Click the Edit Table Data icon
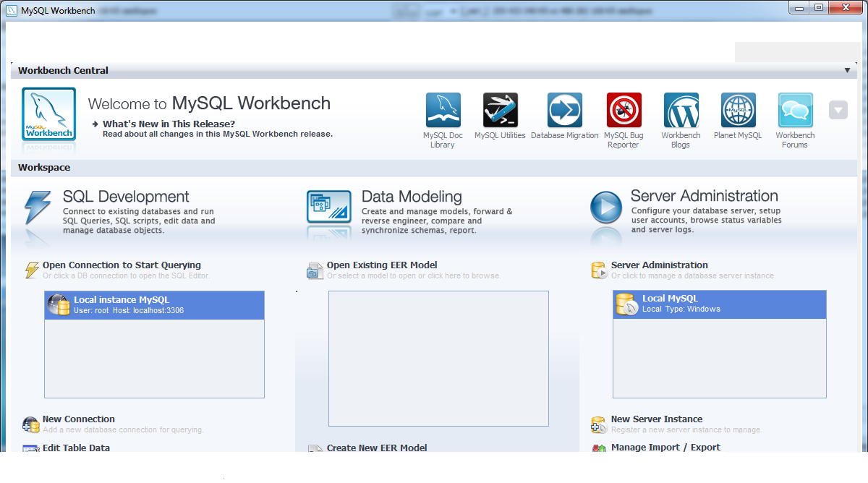This screenshot has height=483, width=868. click(30, 449)
